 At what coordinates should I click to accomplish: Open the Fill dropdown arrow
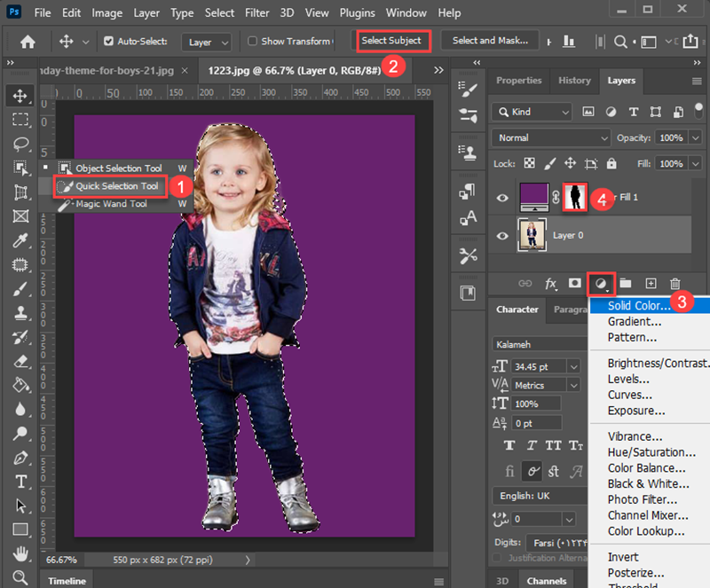pos(696,163)
